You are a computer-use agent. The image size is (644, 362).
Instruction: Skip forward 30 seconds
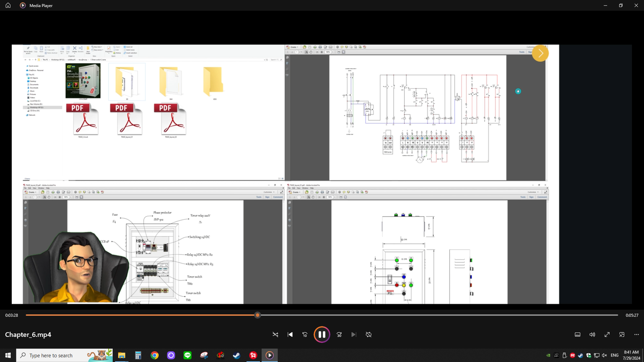339,334
